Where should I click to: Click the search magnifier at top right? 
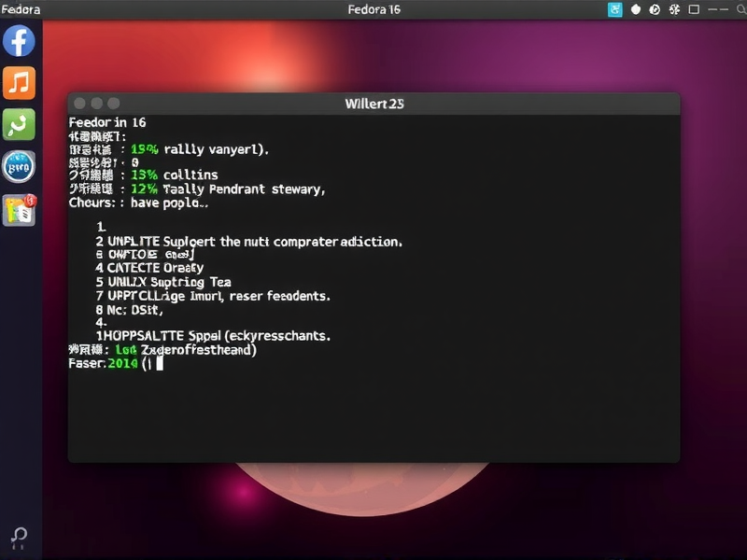(741, 9)
